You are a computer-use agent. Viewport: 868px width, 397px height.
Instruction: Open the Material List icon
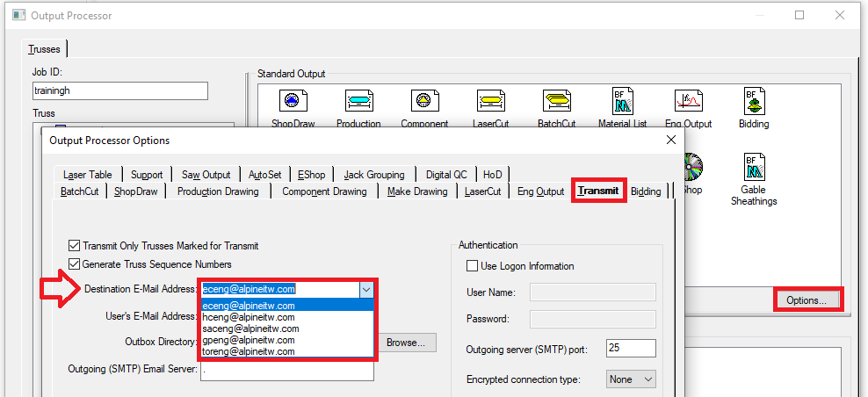pyautogui.click(x=622, y=101)
